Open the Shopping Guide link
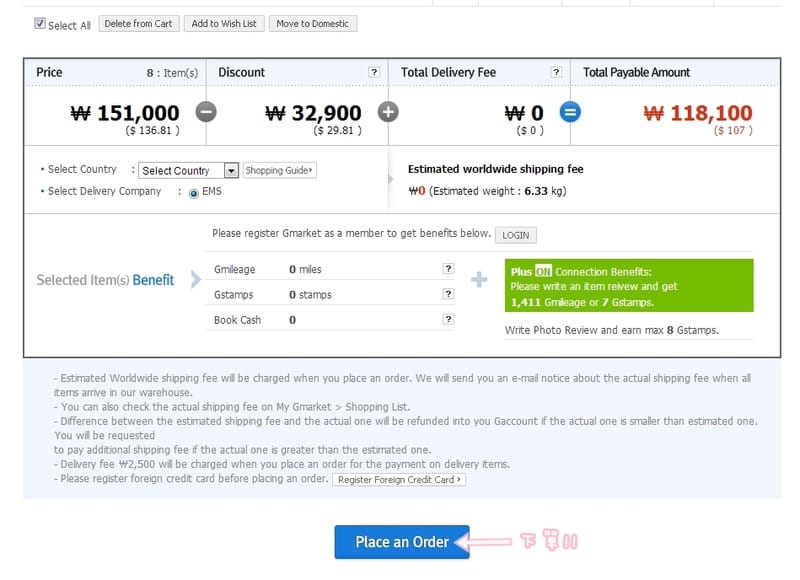800x580 pixels. (279, 170)
